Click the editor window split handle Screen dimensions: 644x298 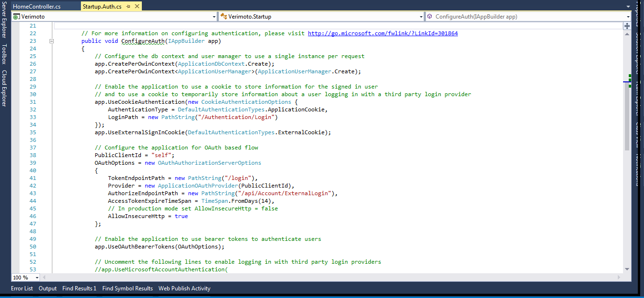(x=627, y=26)
